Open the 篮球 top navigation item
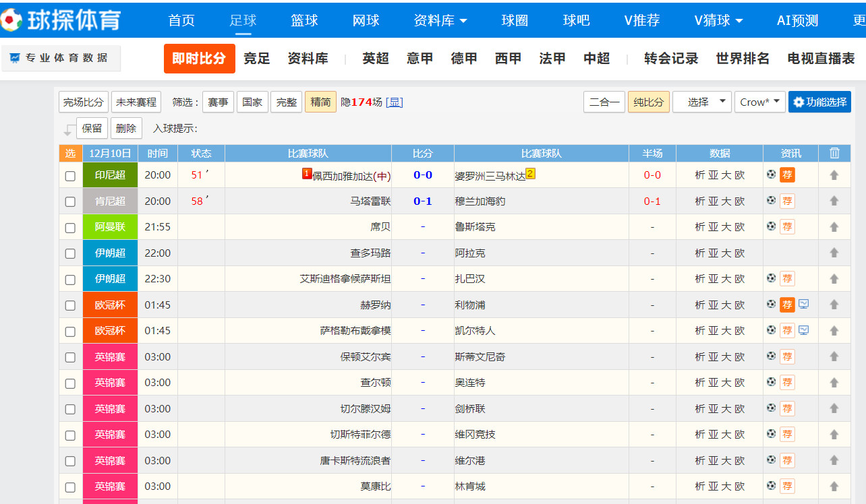This screenshot has height=504, width=866. [x=304, y=20]
